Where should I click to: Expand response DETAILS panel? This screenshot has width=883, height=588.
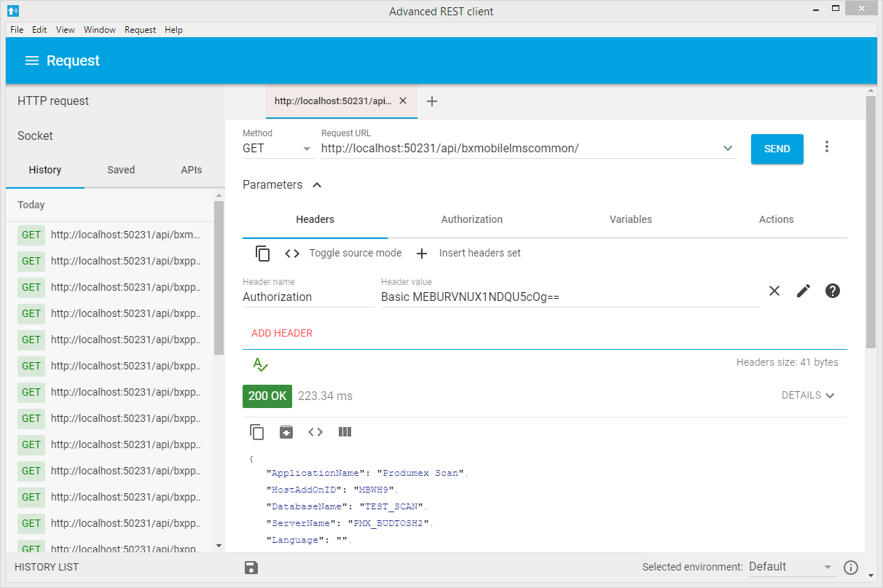tap(808, 395)
